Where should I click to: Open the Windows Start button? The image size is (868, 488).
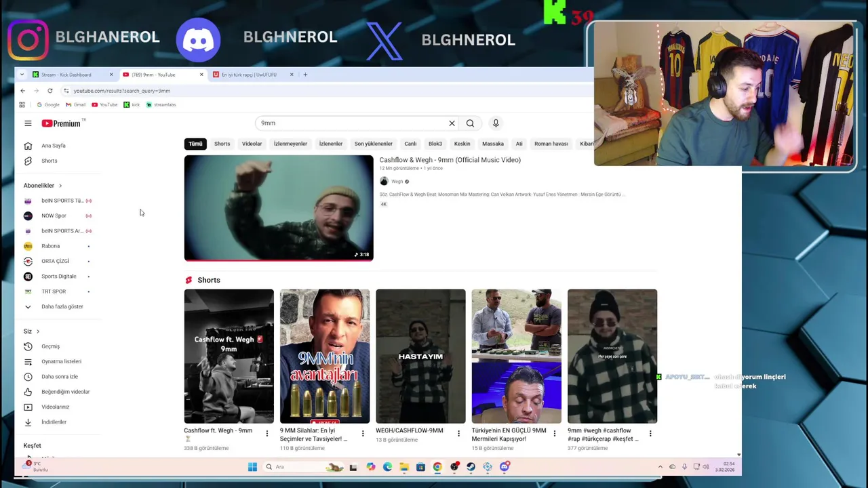(x=252, y=467)
